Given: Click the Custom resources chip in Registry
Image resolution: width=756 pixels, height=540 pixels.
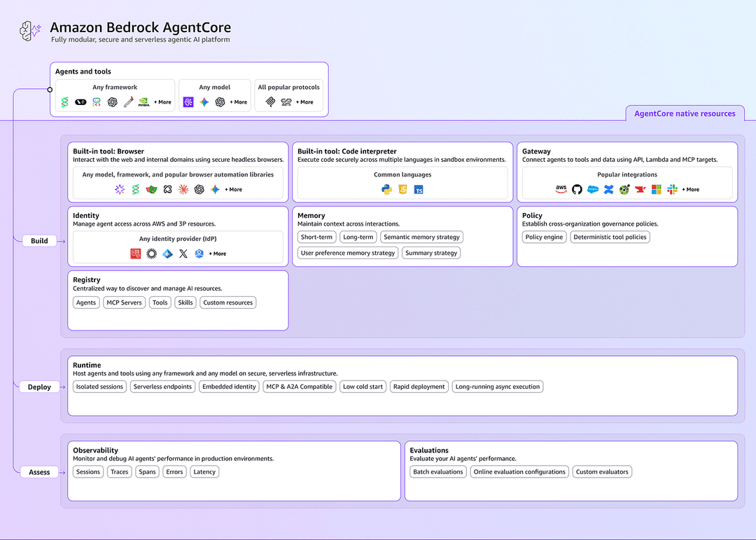Looking at the screenshot, I should pos(228,303).
